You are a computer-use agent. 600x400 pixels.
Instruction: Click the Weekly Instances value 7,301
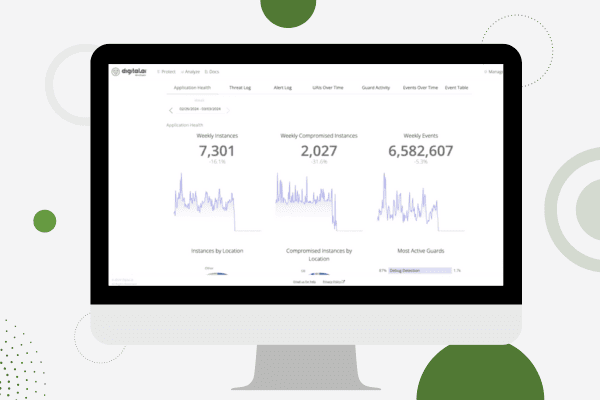217,151
